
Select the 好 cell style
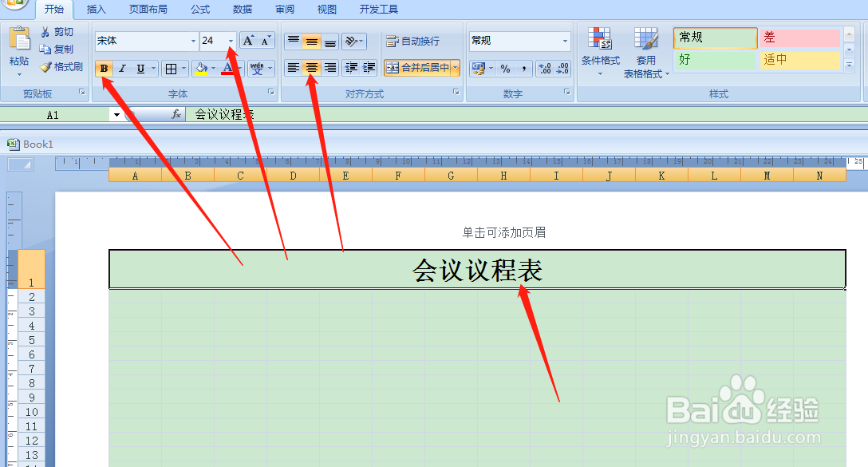(x=715, y=60)
